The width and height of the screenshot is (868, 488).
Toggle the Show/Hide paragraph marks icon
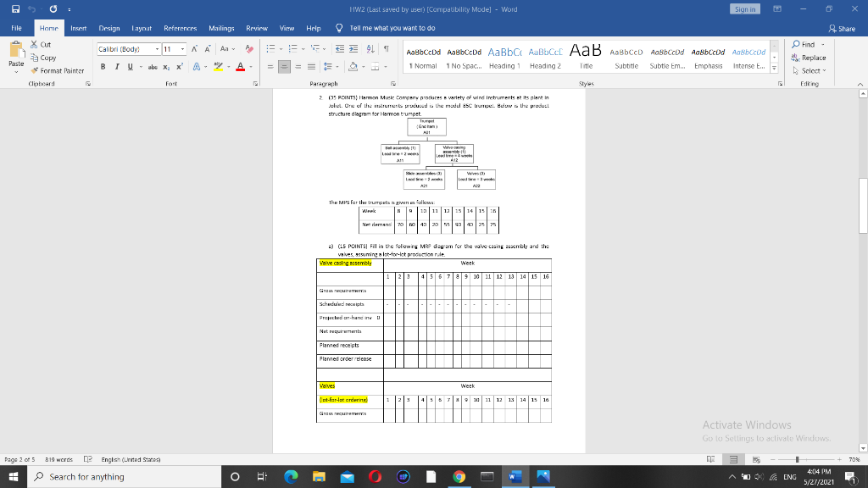387,48
